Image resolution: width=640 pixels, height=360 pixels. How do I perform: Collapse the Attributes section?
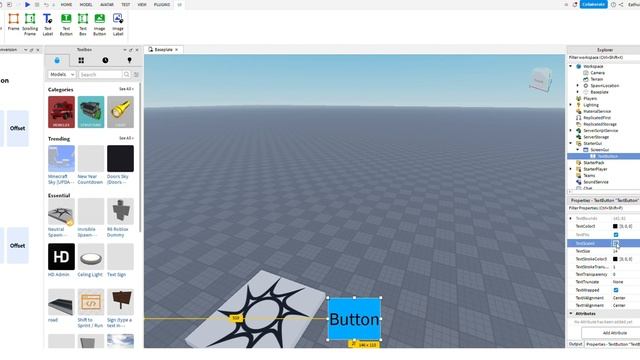(571, 313)
